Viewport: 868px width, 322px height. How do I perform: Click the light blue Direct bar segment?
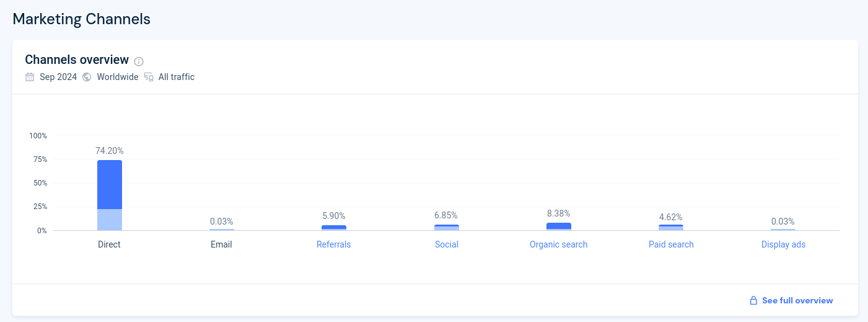(x=110, y=220)
